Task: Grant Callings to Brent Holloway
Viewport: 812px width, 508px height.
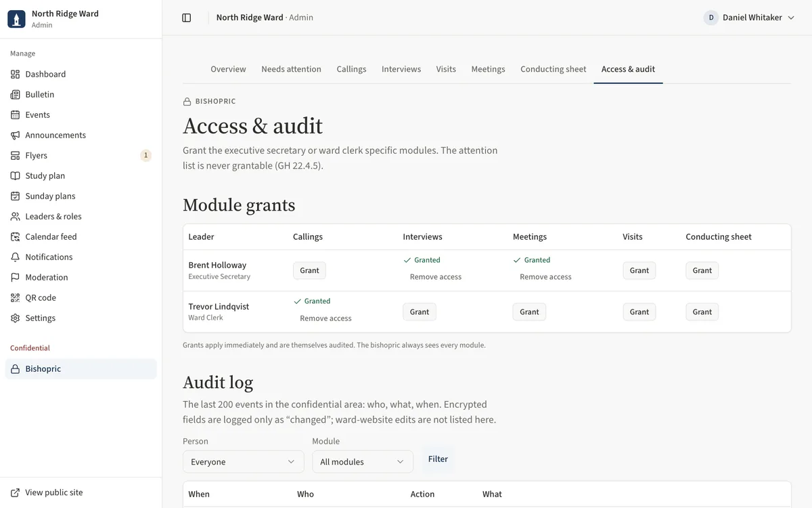Action: click(309, 270)
